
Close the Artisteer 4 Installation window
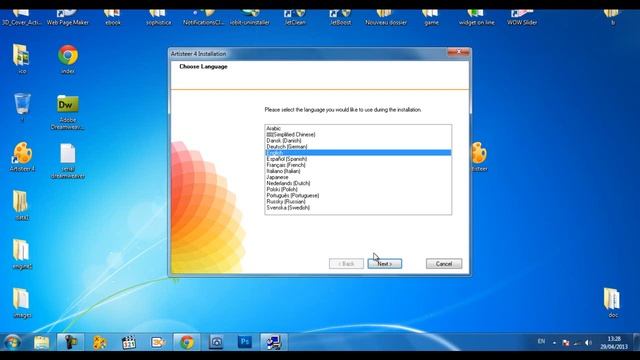coord(458,52)
